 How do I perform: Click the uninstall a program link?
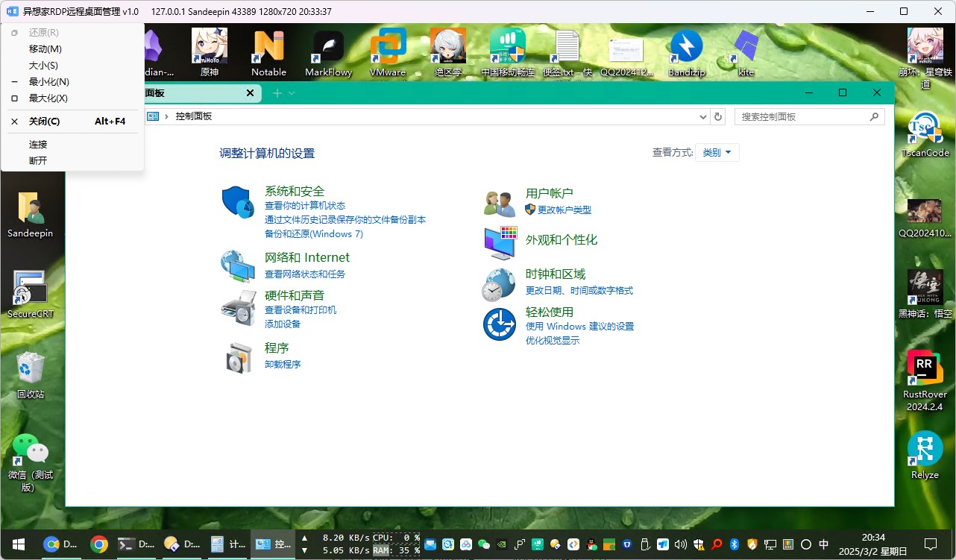click(x=283, y=365)
